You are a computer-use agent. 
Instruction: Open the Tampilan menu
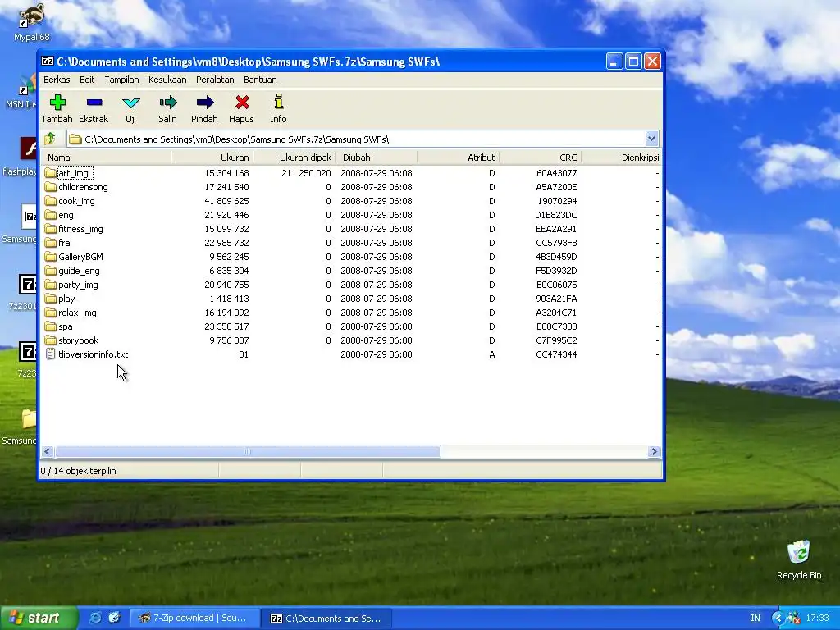coord(121,80)
